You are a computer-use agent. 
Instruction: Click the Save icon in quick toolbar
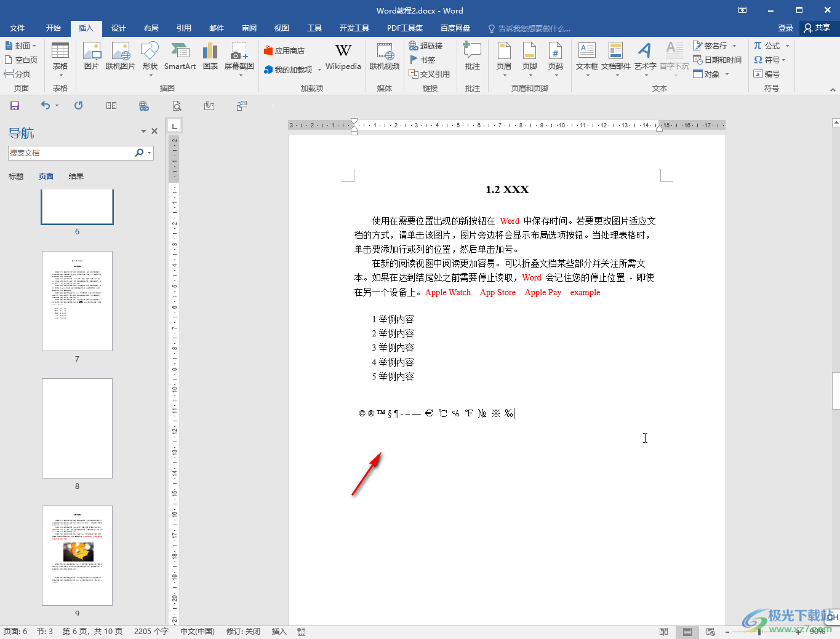pos(15,106)
